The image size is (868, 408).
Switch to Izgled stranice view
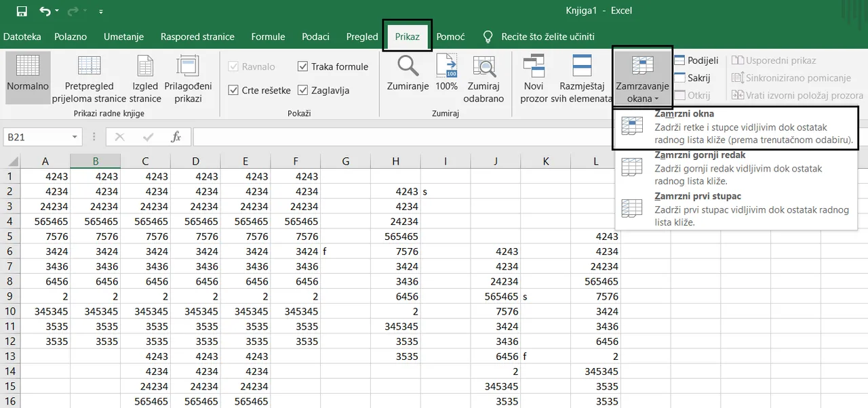pos(145,79)
